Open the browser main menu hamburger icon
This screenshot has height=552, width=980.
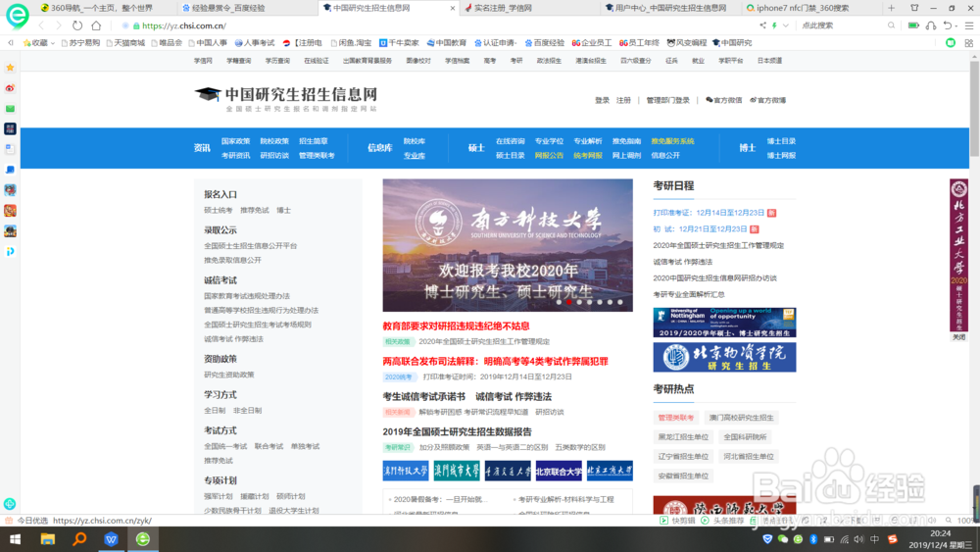969,25
